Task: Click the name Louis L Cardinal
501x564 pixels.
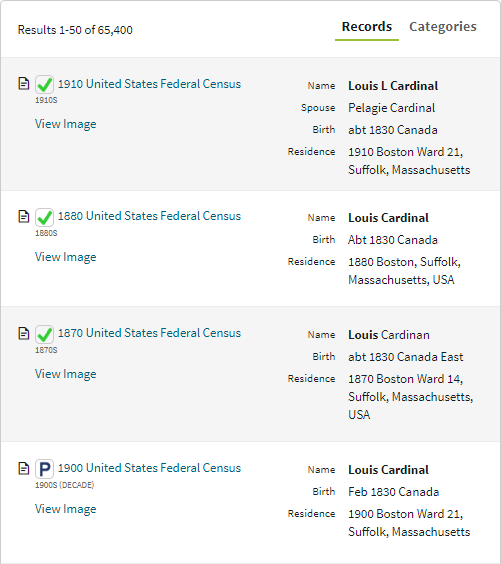Action: point(393,86)
